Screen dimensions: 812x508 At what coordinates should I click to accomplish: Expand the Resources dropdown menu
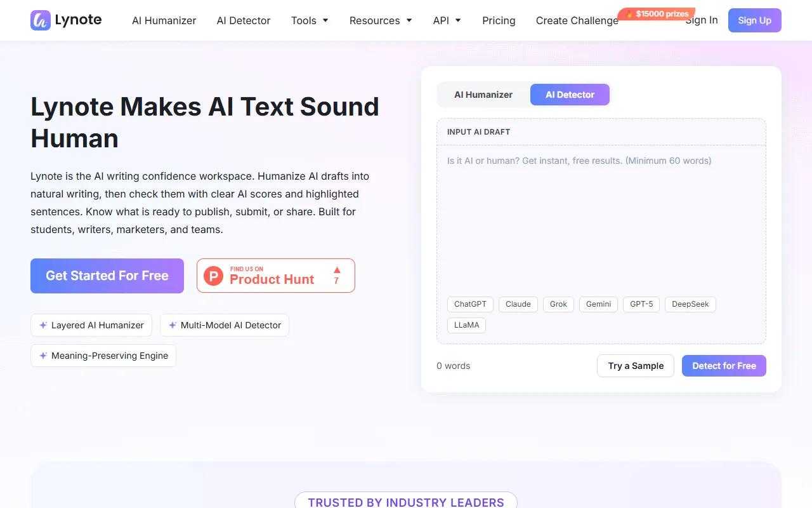[381, 20]
